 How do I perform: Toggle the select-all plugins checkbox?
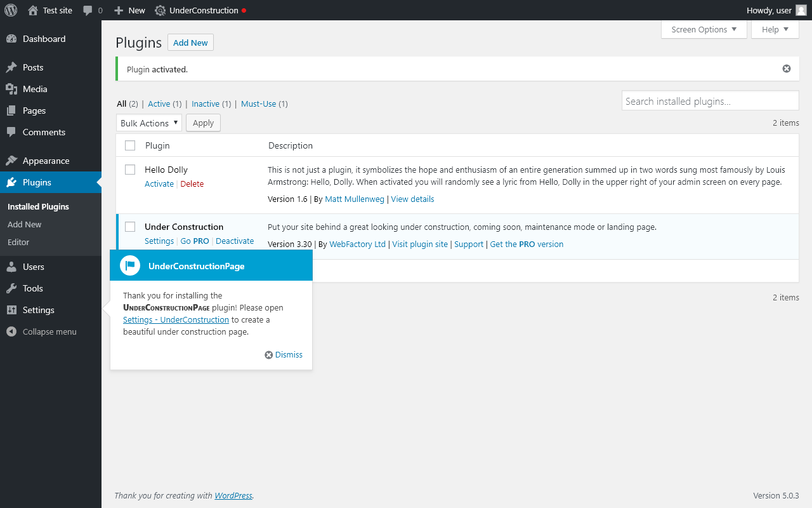point(130,145)
